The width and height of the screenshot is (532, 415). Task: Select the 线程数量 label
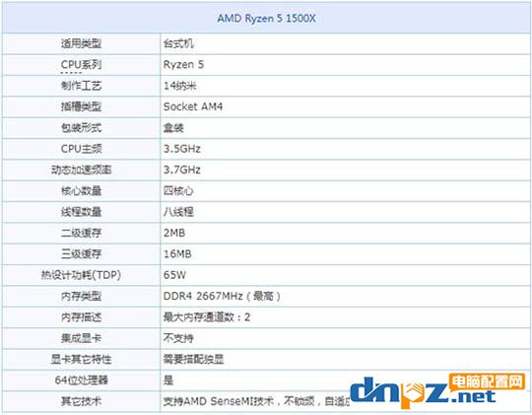click(x=81, y=212)
